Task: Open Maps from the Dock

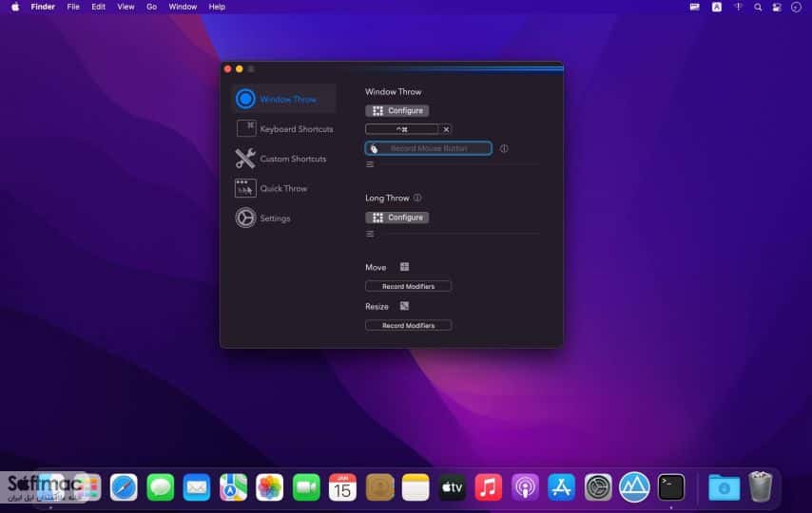Action: [233, 487]
